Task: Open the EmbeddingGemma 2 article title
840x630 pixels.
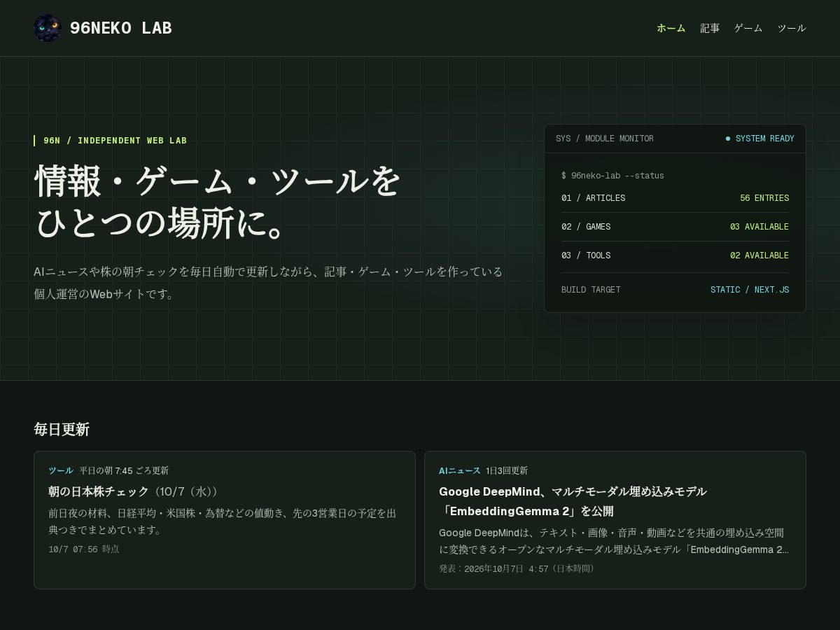Action: (x=573, y=501)
